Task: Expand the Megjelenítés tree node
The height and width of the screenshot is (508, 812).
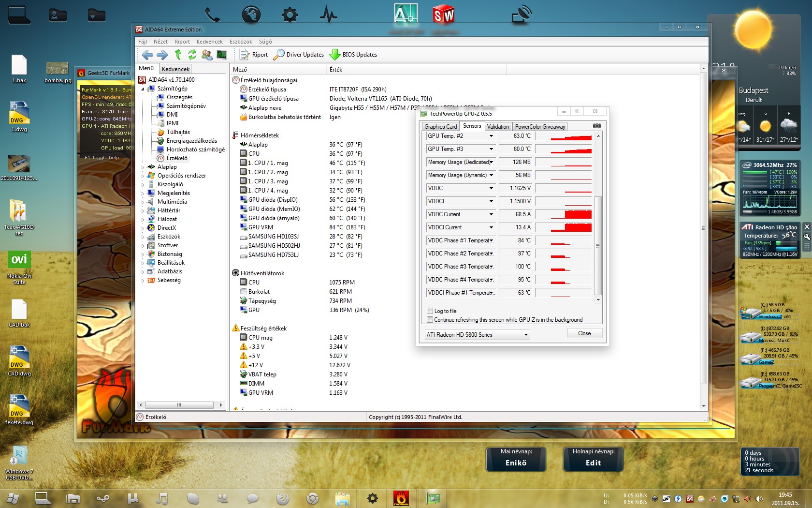Action: coord(143,194)
